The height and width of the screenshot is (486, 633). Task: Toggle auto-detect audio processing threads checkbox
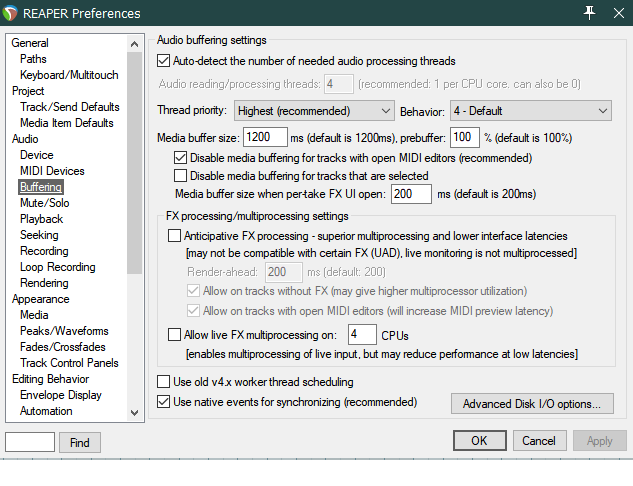(165, 61)
